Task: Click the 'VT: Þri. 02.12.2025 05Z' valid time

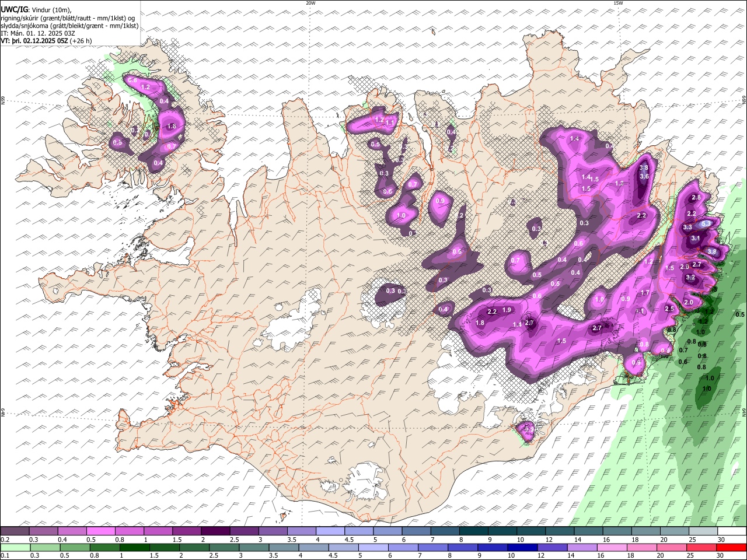Action: click(34, 41)
